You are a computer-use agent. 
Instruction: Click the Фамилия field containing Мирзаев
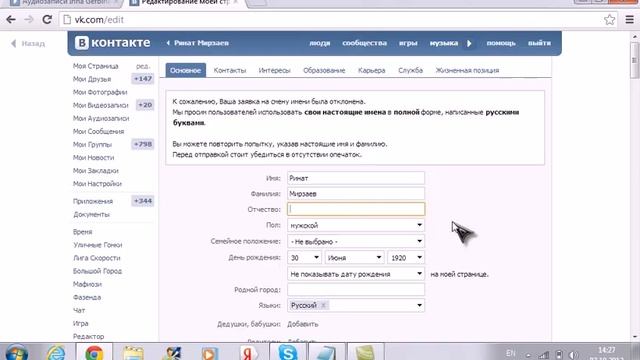356,193
